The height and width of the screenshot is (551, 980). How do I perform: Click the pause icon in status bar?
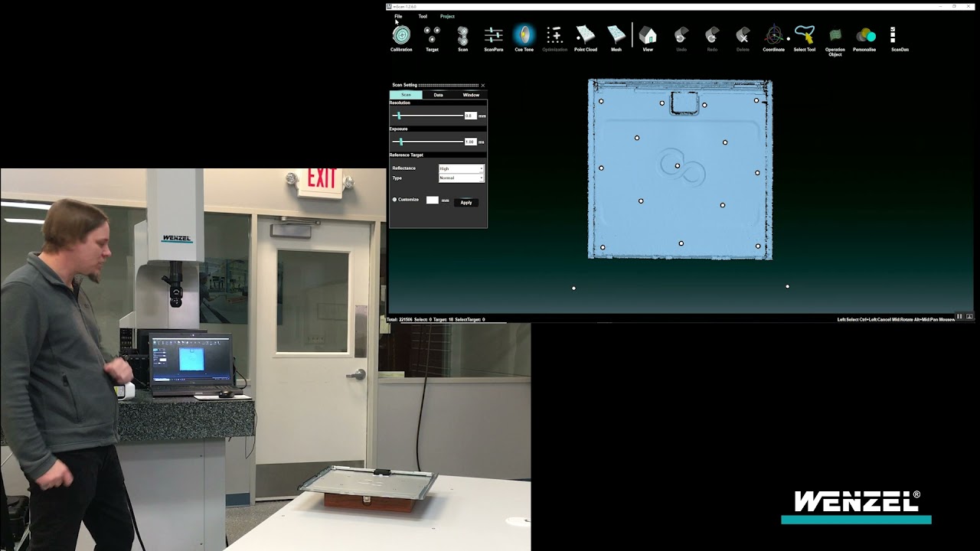[959, 316]
